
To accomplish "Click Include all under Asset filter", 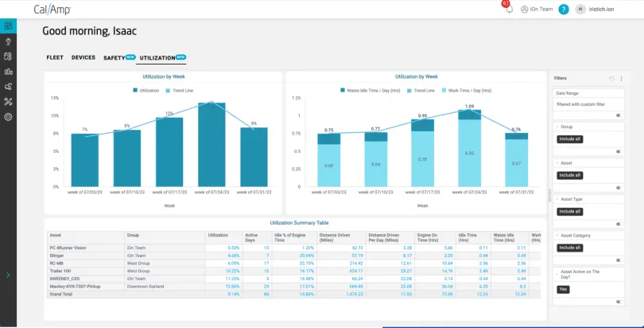I will click(x=570, y=175).
